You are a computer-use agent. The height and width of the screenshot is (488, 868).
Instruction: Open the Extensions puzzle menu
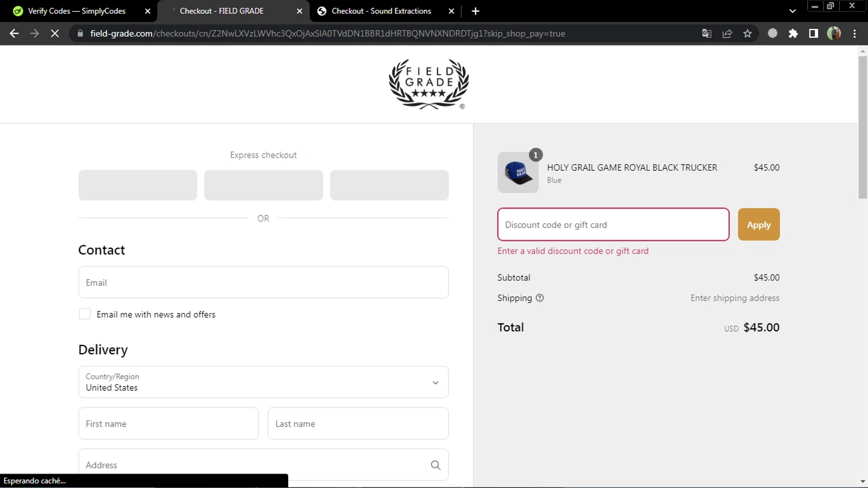point(793,34)
